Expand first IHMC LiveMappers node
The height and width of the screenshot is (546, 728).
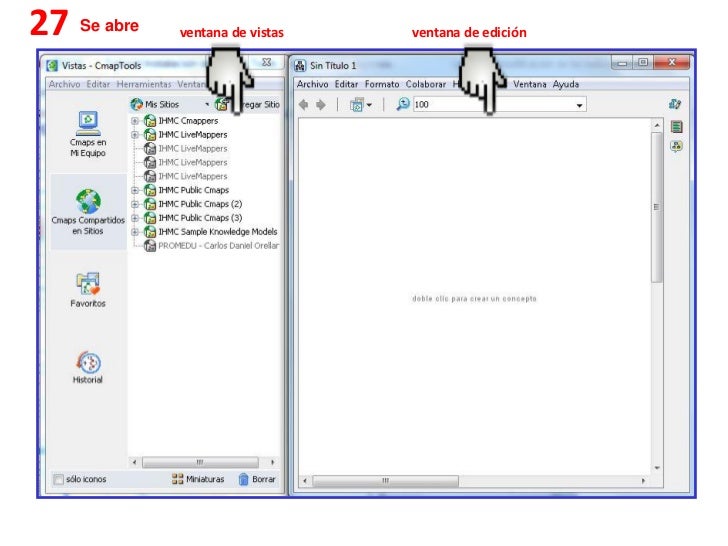click(x=135, y=135)
